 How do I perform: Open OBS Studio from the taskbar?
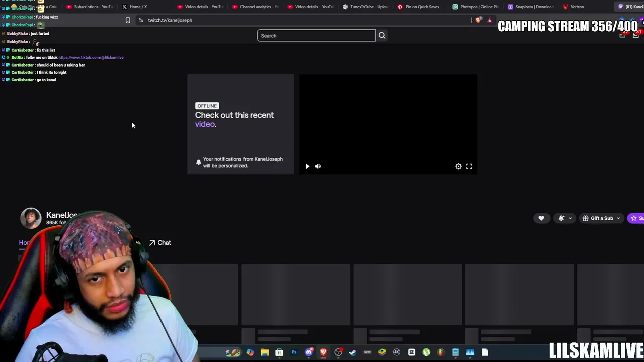pos(338,352)
